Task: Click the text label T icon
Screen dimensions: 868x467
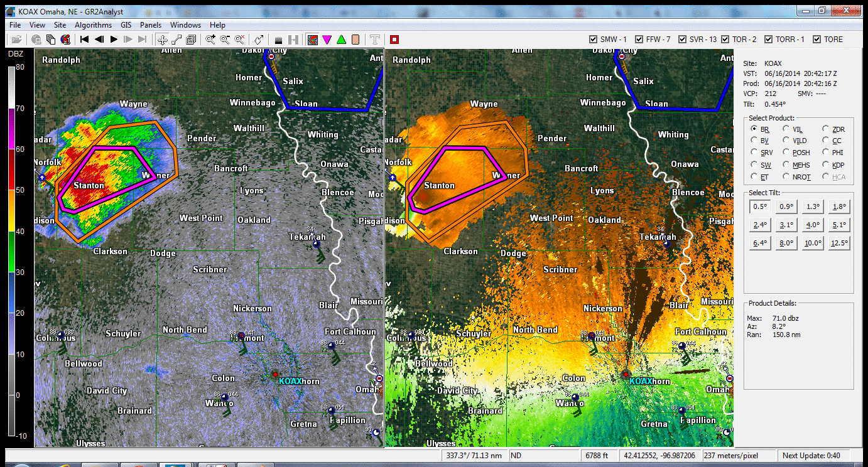Action: [375, 40]
